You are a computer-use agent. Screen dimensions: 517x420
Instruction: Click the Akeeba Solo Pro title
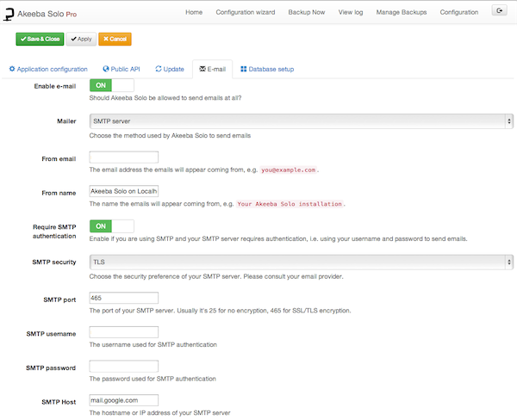point(47,14)
